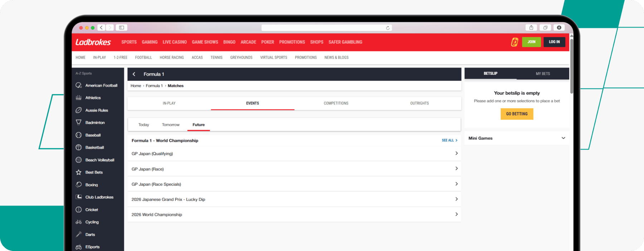The height and width of the screenshot is (251, 644).
Task: Open News & Blogs navigation link
Action: click(336, 58)
